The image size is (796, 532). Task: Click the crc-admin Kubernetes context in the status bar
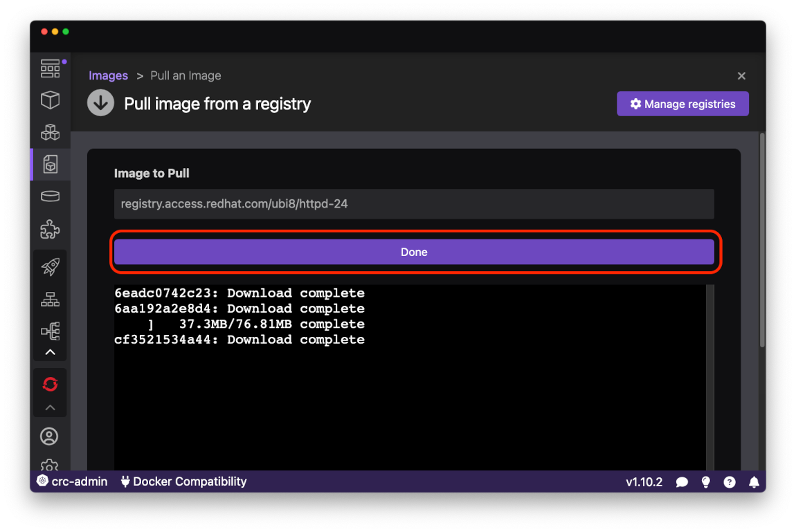coord(72,481)
